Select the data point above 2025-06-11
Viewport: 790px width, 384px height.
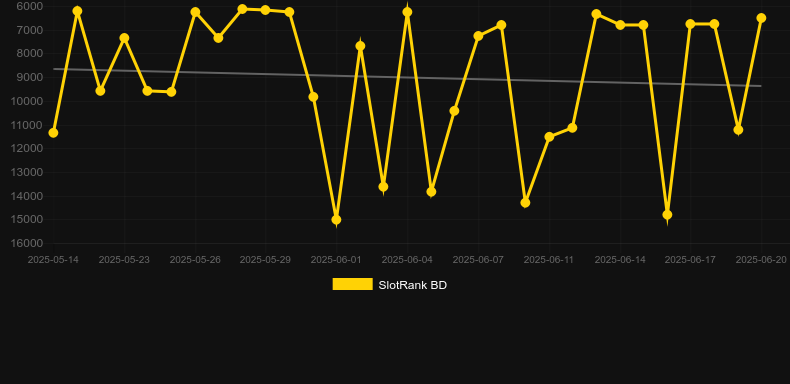point(549,137)
